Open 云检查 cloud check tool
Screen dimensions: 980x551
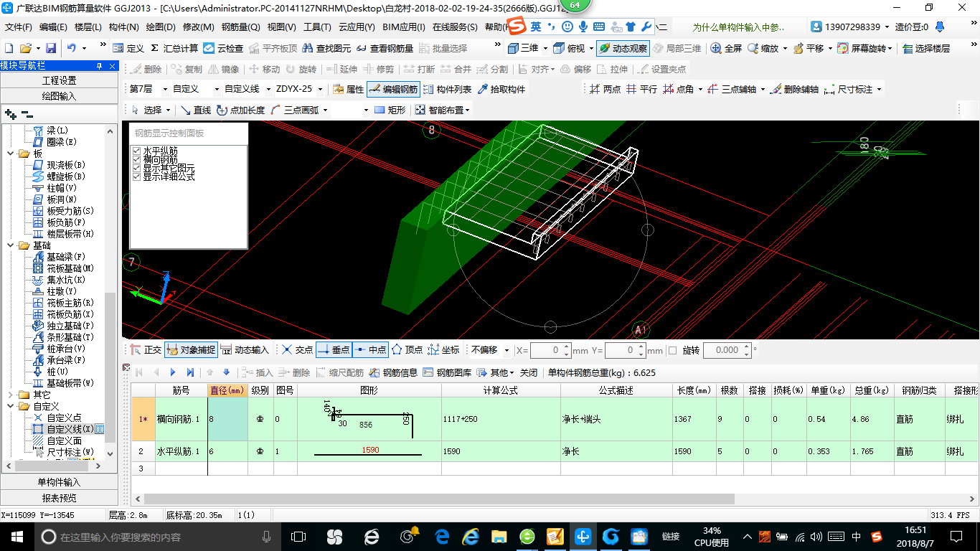223,48
